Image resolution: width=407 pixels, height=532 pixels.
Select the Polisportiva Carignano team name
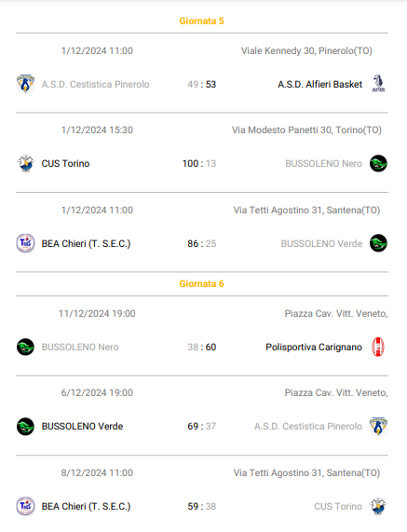click(x=314, y=348)
